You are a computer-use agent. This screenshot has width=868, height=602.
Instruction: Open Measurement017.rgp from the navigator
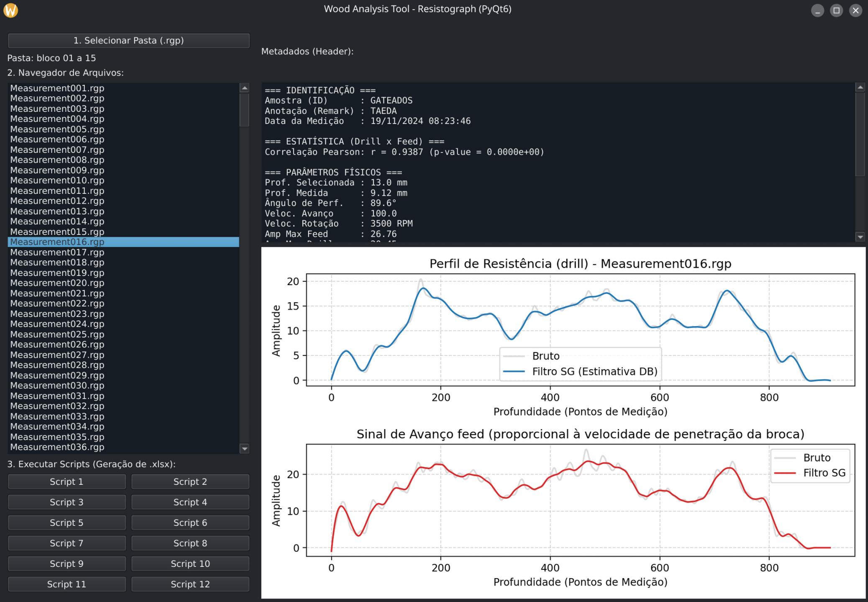(x=57, y=252)
